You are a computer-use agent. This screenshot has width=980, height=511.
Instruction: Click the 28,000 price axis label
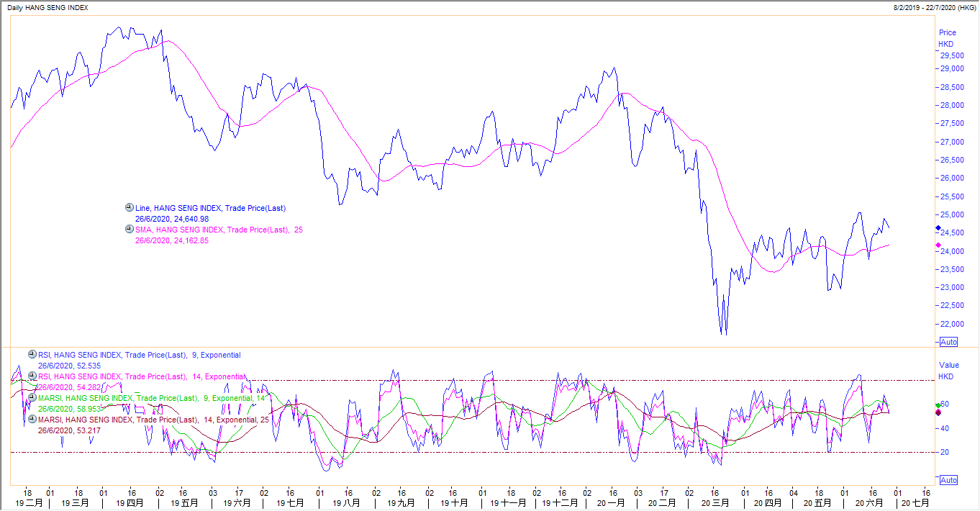click(x=950, y=105)
